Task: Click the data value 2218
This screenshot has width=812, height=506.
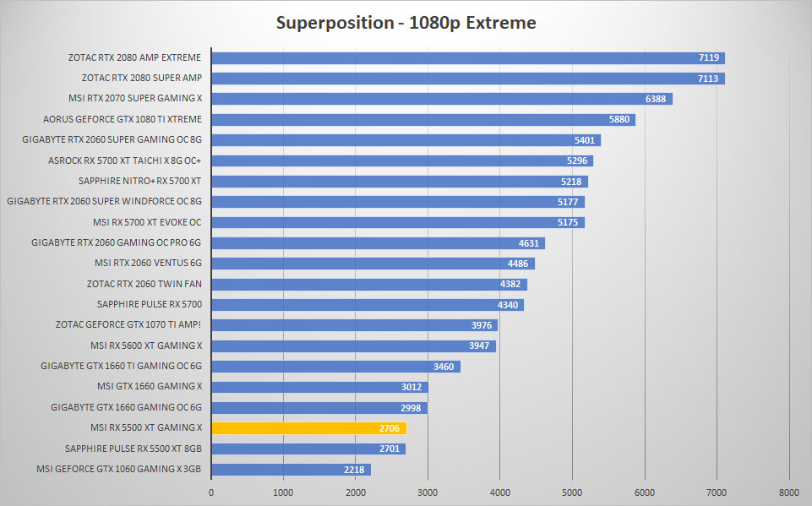Action: (x=354, y=469)
